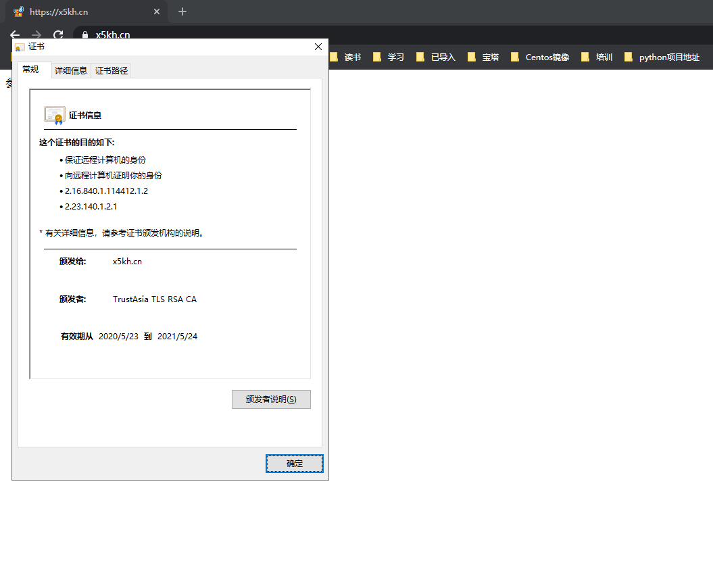The width and height of the screenshot is (713, 588).
Task: Close the 证书 dialog window
Action: [318, 47]
